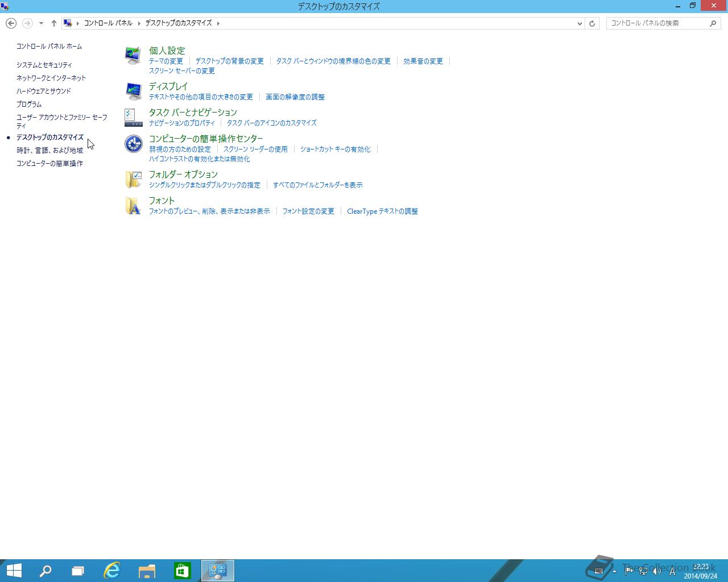Open the 個人設定 heading link
This screenshot has width=728, height=582.
[167, 51]
